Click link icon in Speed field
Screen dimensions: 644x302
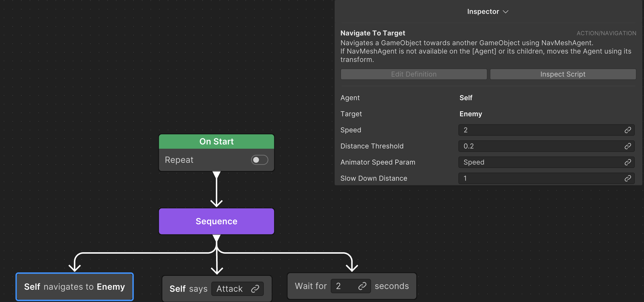(628, 130)
